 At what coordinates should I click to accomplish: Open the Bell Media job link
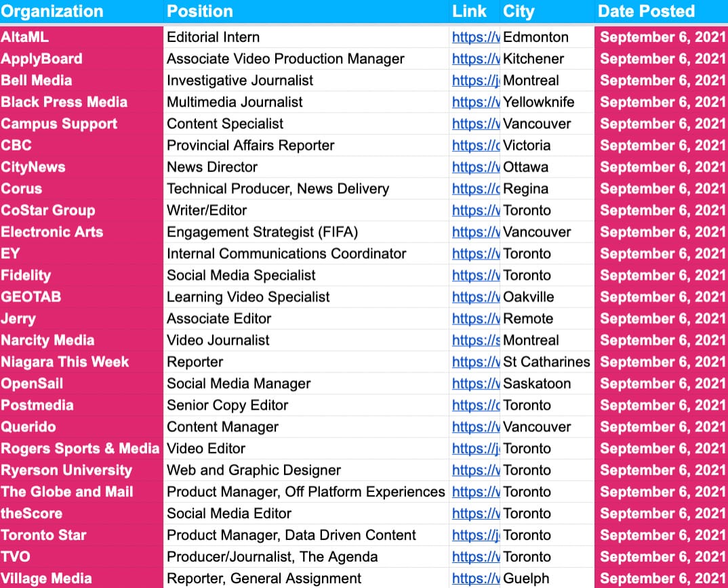click(x=475, y=81)
